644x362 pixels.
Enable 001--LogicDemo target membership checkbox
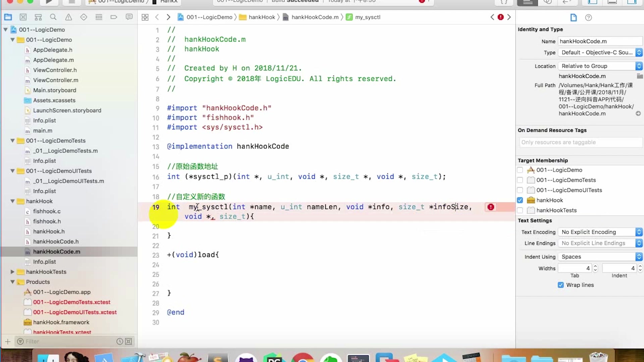(520, 170)
